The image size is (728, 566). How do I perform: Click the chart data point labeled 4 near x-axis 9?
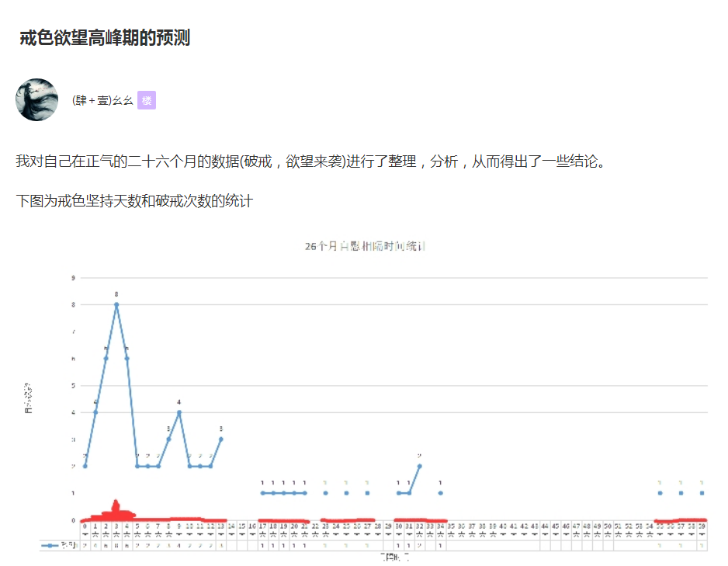179,412
